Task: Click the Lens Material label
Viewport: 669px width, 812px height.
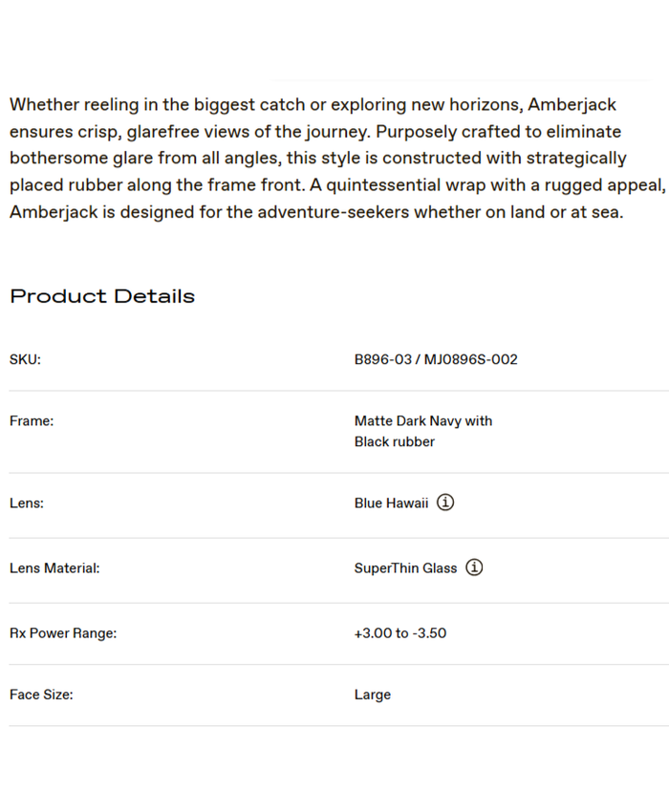Action: (54, 568)
